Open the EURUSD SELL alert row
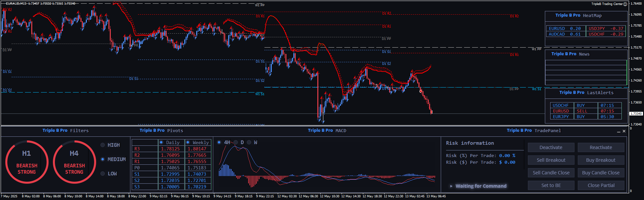Viewport: 644px width, 200px height. click(585, 111)
